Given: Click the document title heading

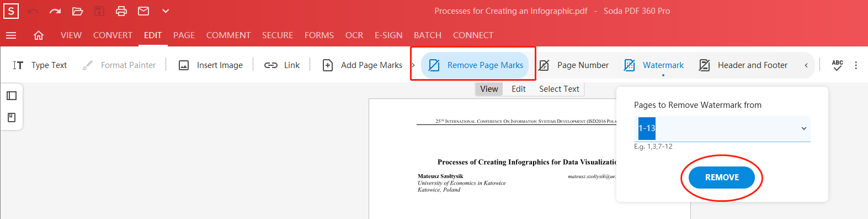Looking at the screenshot, I should [x=527, y=162].
